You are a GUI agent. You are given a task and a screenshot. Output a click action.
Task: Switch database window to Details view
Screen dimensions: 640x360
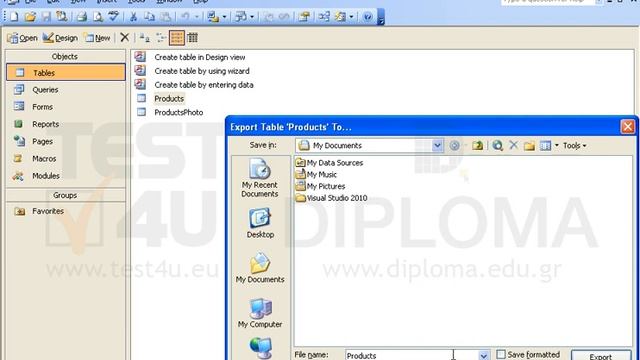(x=193, y=38)
